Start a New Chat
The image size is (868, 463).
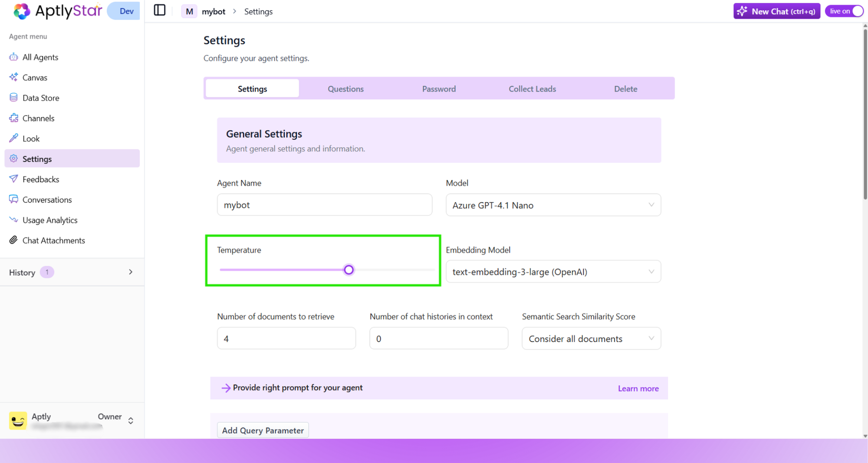coord(776,11)
